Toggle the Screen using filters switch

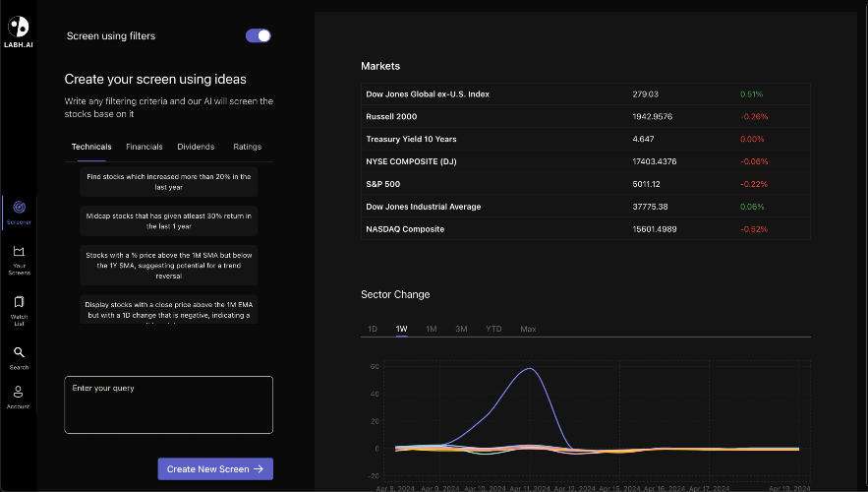point(259,35)
